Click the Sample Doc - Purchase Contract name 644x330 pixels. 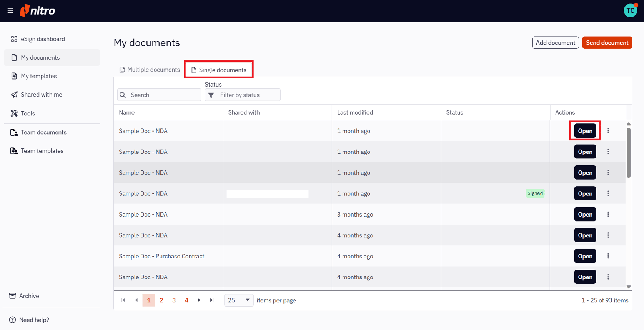(x=161, y=256)
